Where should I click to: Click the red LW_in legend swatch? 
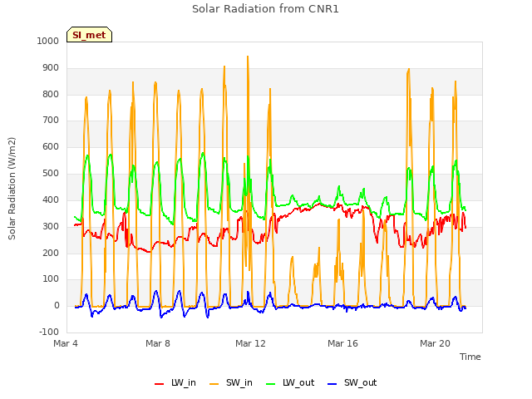(x=159, y=384)
